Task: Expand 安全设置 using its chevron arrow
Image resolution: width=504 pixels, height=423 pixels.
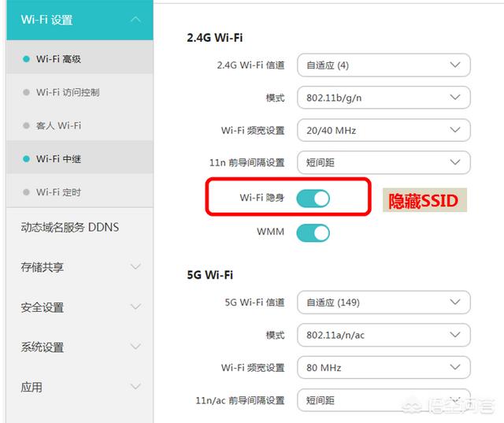Action: [x=135, y=306]
